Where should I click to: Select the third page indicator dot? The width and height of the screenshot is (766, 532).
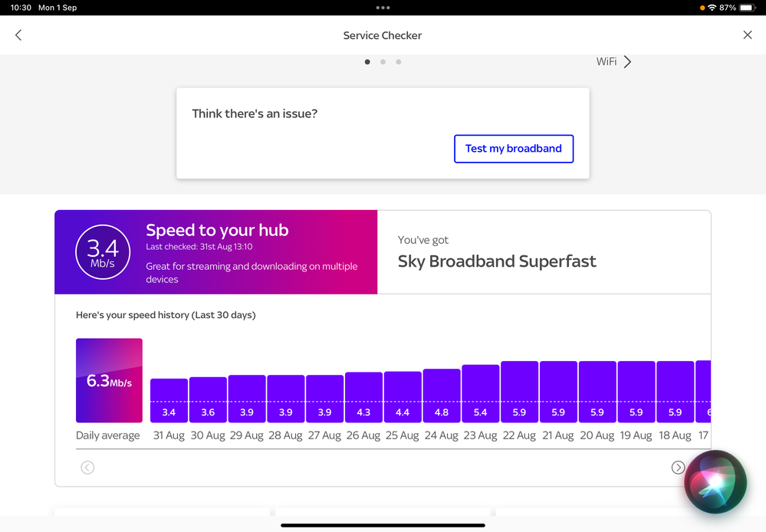coord(399,62)
